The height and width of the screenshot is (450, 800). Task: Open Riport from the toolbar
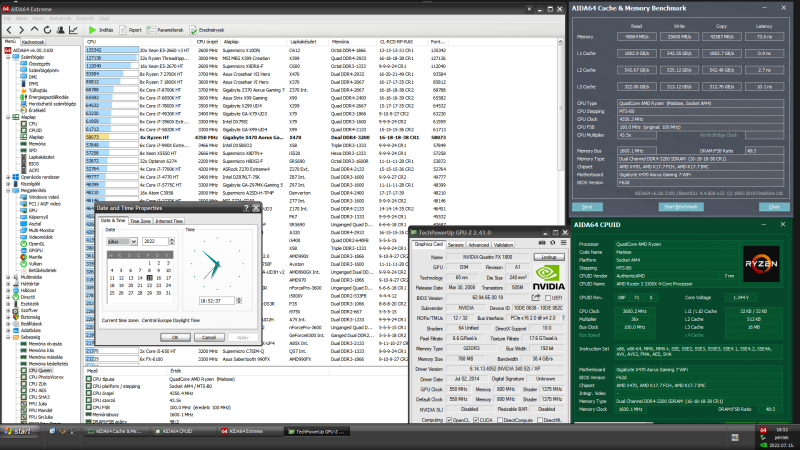[131, 30]
